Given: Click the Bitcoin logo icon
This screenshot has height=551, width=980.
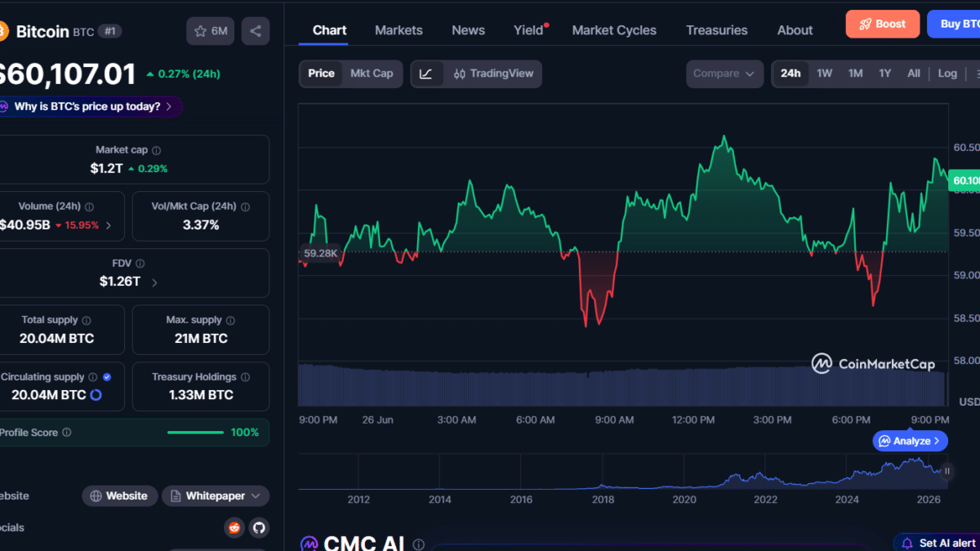Looking at the screenshot, I should coord(2,32).
